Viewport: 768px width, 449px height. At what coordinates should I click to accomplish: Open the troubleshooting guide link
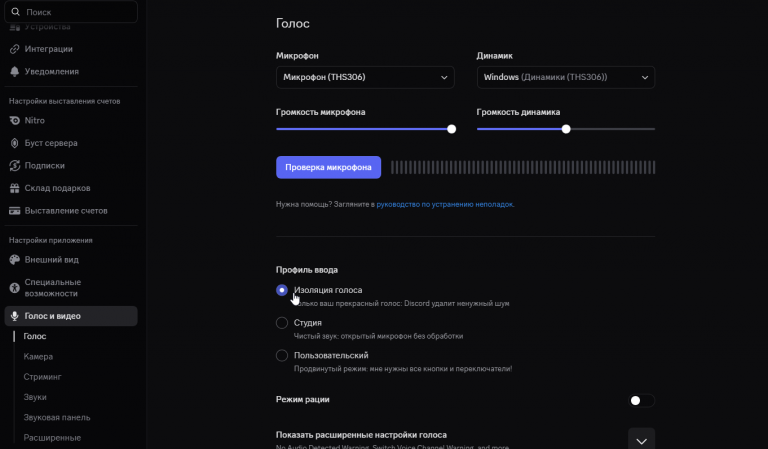tap(445, 204)
